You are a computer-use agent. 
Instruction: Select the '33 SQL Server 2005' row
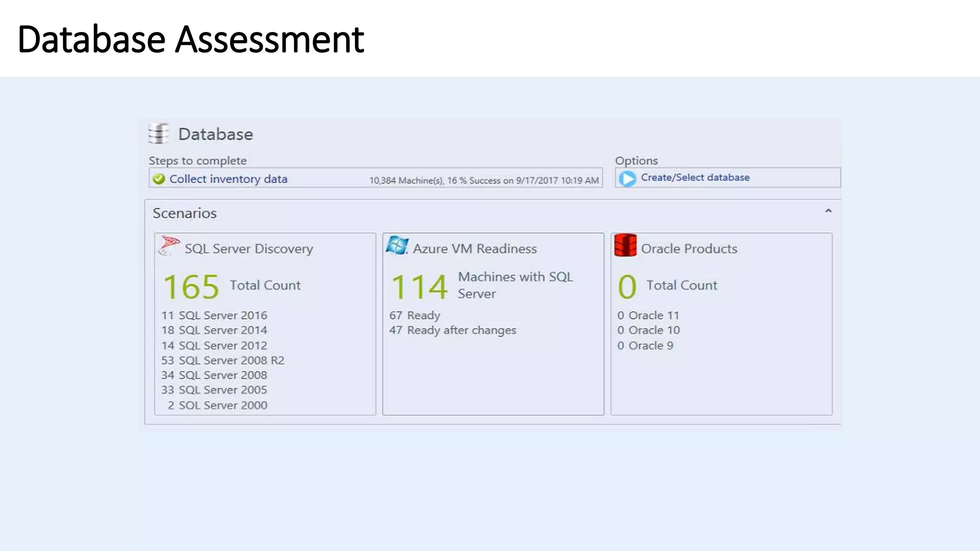click(214, 390)
